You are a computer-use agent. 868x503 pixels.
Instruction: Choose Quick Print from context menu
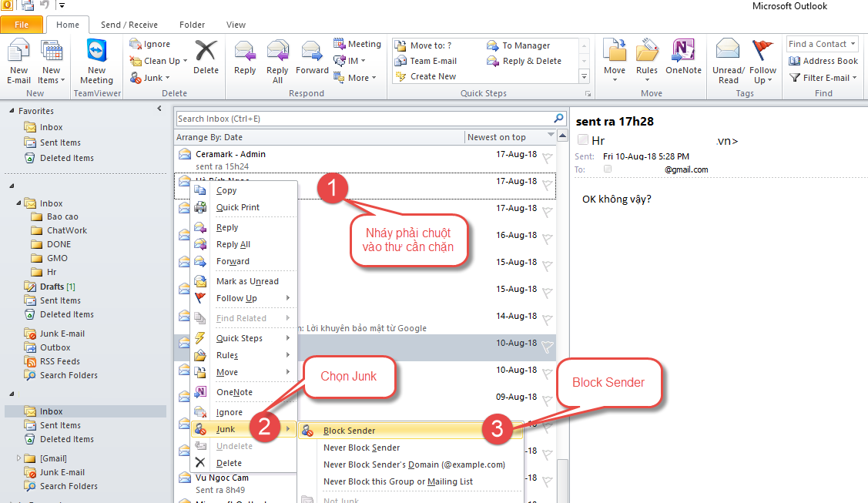(x=243, y=207)
